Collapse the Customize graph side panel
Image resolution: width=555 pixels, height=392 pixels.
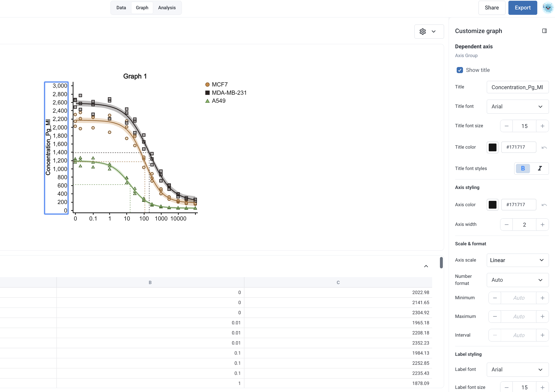[544, 31]
